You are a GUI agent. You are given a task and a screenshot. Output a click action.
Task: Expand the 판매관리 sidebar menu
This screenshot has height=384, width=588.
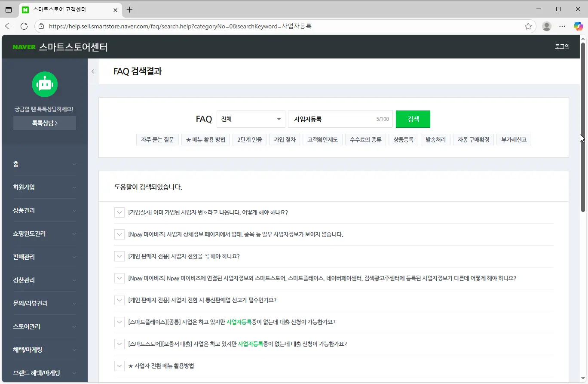[45, 257]
